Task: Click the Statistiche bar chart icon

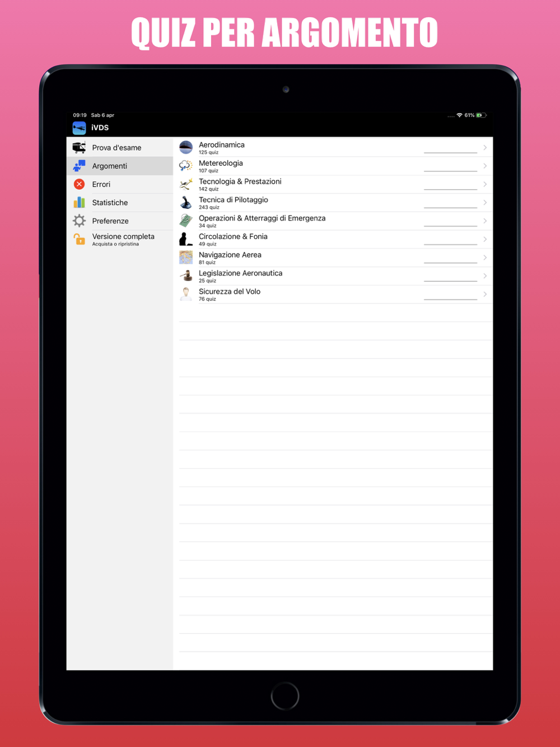Action: pyautogui.click(x=79, y=202)
